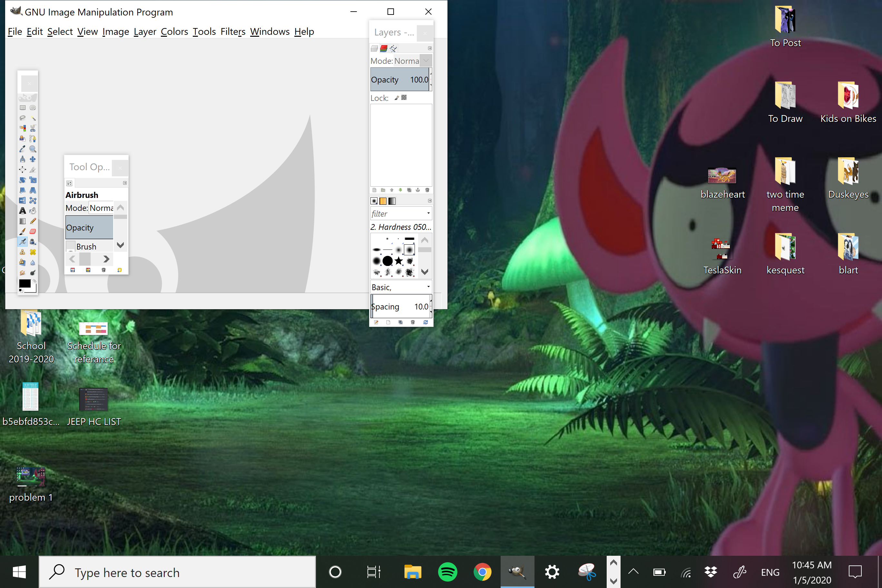
Task: Toggle the lock pixels brush icon
Action: [397, 98]
